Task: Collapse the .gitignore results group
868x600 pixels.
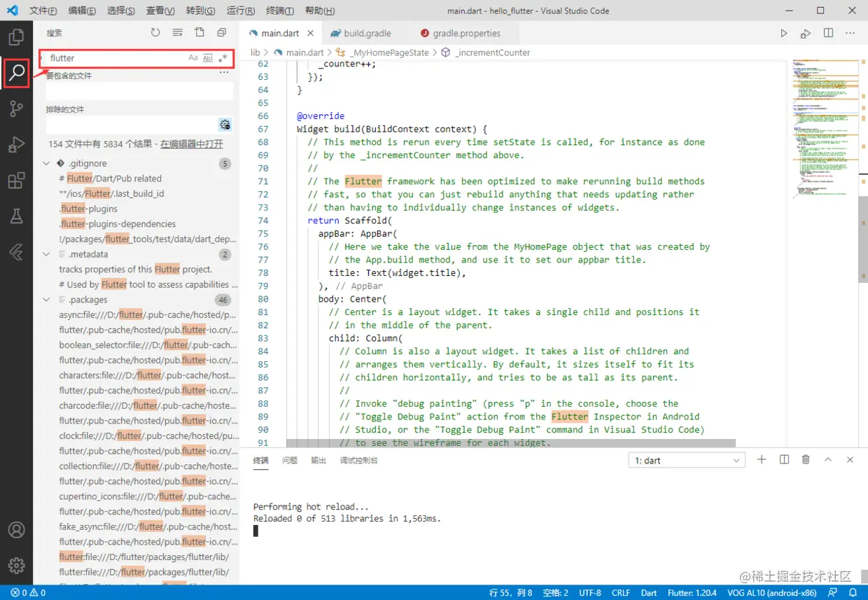Action: click(46, 164)
